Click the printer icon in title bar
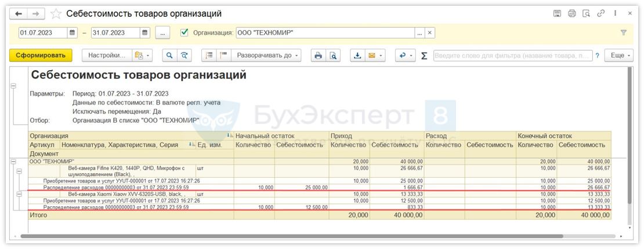This screenshot has height=249, width=644. tap(571, 13)
